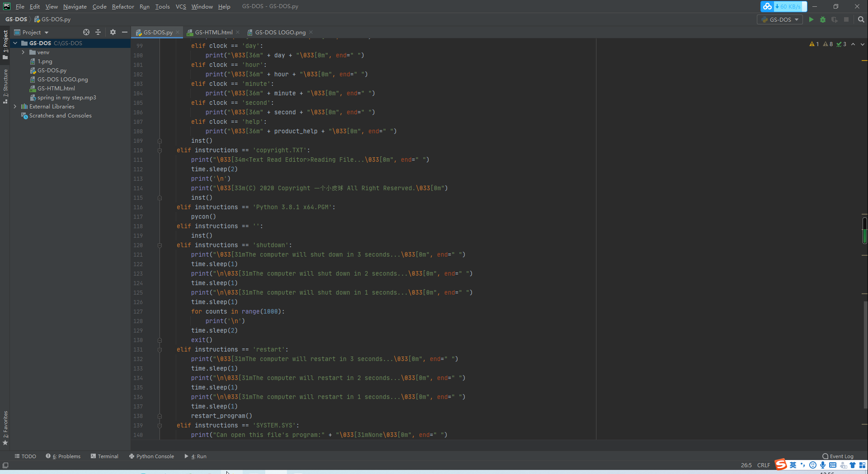The height and width of the screenshot is (474, 868).
Task: Open the Python Console
Action: pos(151,456)
